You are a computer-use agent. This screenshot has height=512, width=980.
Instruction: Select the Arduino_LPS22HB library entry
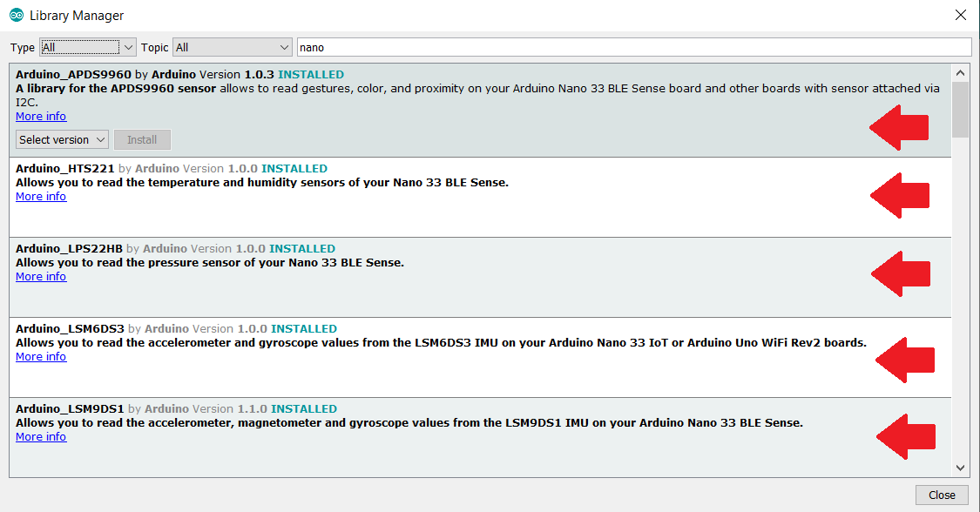(x=436, y=293)
